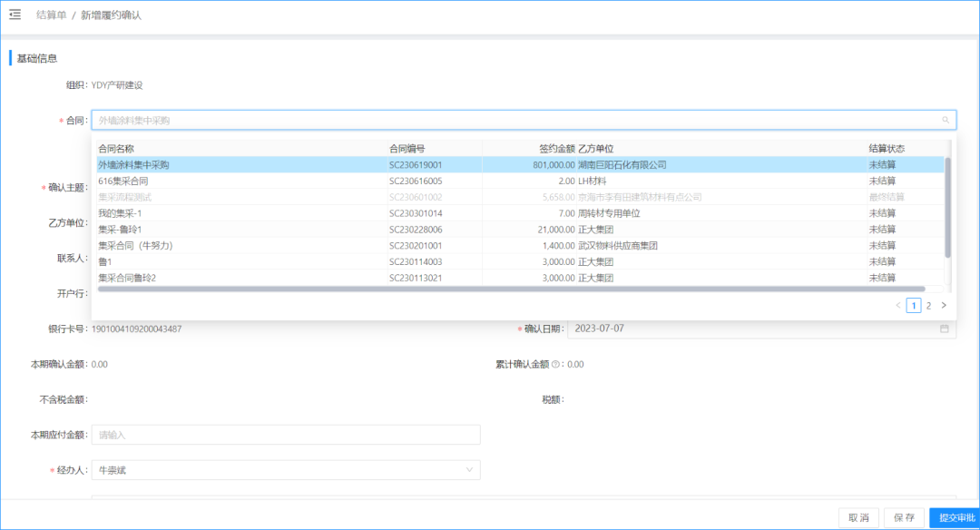
Task: Open the 合同 selection field
Action: click(x=524, y=120)
